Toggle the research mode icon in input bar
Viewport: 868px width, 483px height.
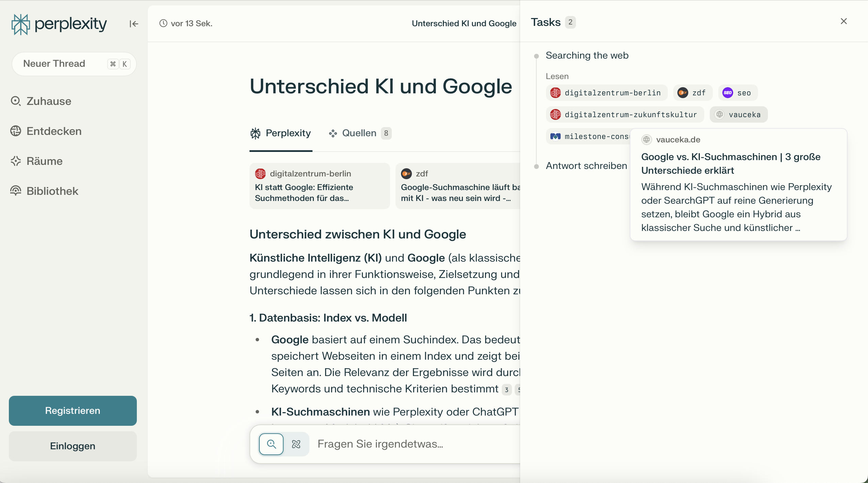[x=296, y=444]
